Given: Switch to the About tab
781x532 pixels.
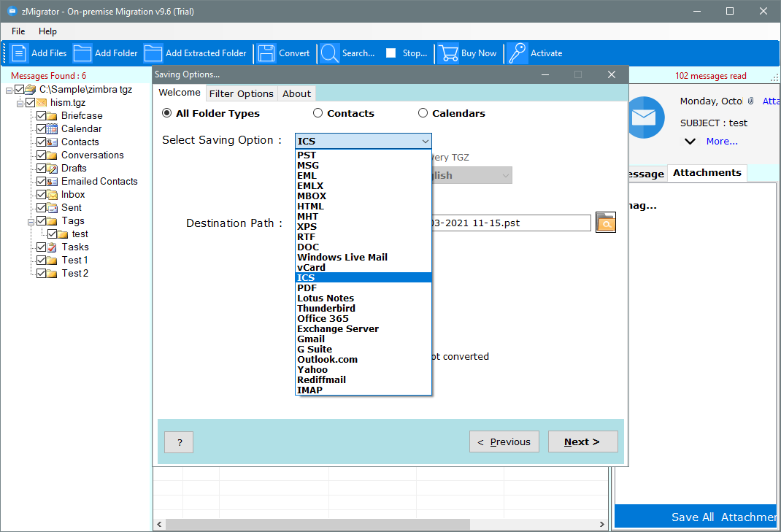Looking at the screenshot, I should click(296, 93).
